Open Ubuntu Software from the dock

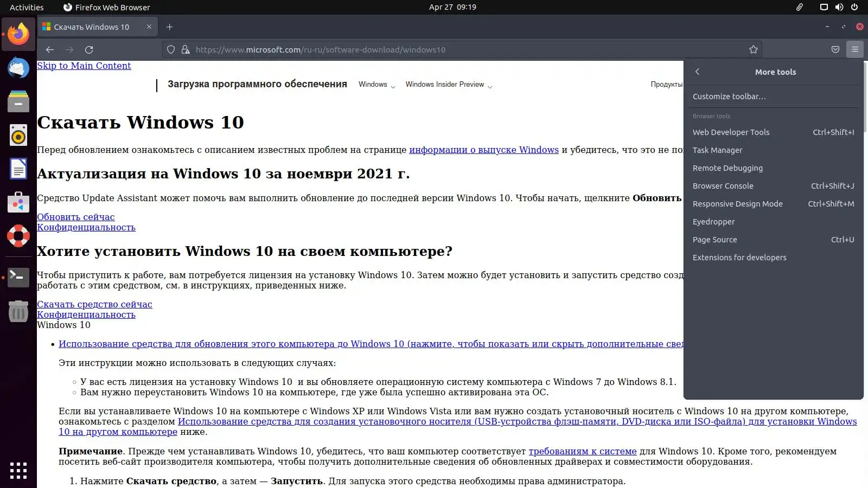[18, 203]
